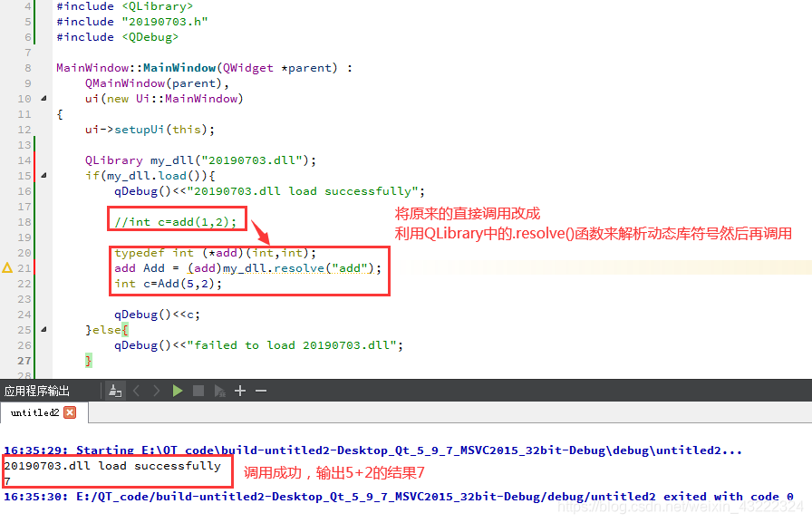
Task: Run the project using the green play icon
Action: 178,390
